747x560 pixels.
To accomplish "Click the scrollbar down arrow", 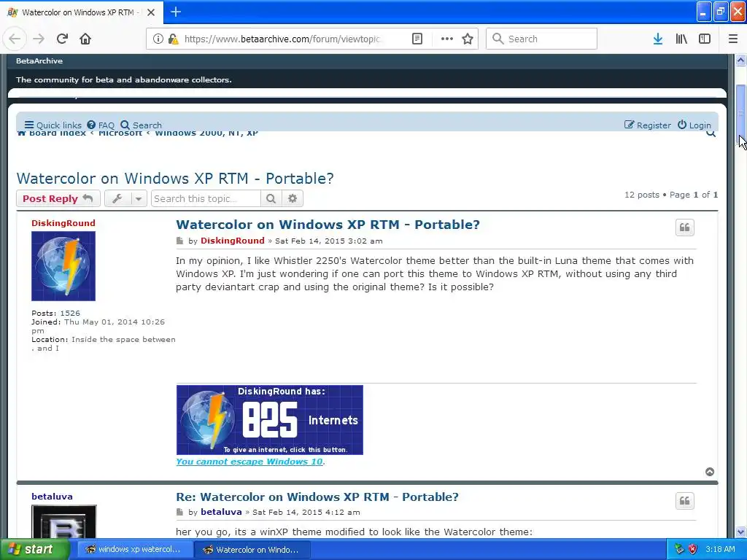I will click(x=741, y=532).
